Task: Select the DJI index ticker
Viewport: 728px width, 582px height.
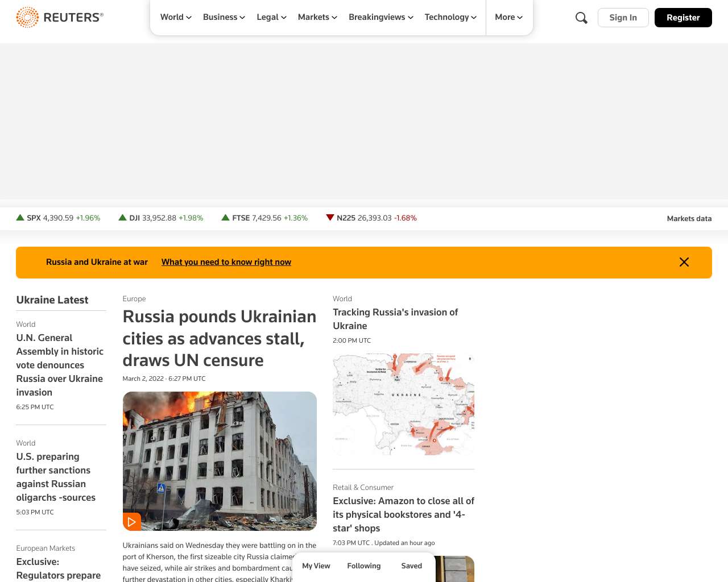Action: pyautogui.click(x=161, y=218)
